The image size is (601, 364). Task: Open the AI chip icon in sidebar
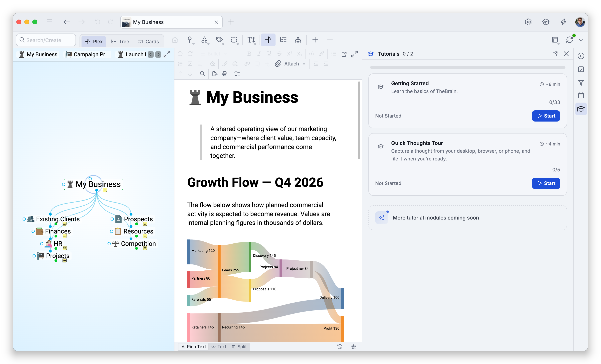(581, 56)
